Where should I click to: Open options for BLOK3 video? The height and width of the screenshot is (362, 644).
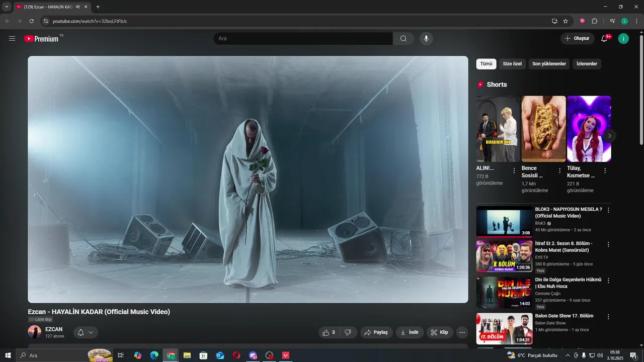click(x=608, y=210)
